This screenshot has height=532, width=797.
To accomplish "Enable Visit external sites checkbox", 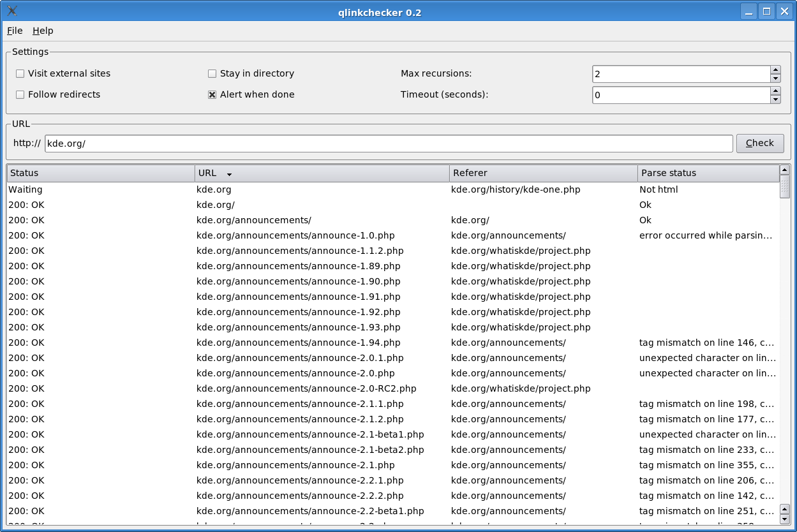I will (63, 73).
